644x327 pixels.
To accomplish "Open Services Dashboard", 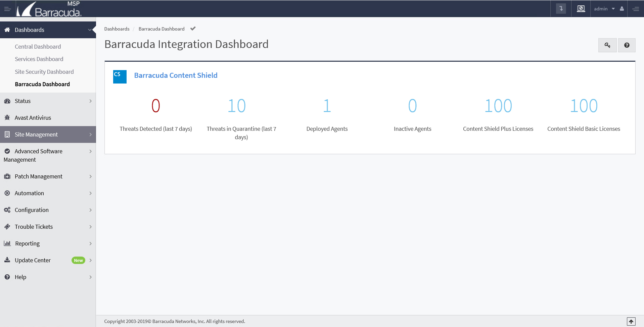I will (x=39, y=59).
